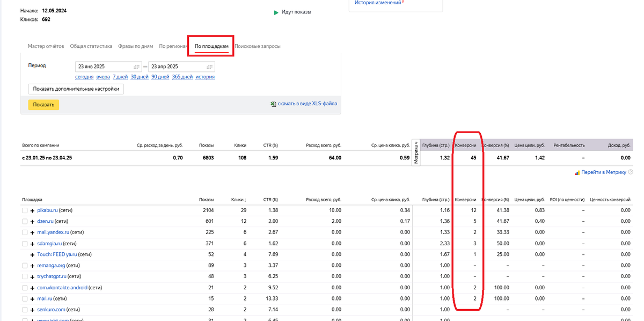
Task: Click the история period link
Action: (205, 77)
